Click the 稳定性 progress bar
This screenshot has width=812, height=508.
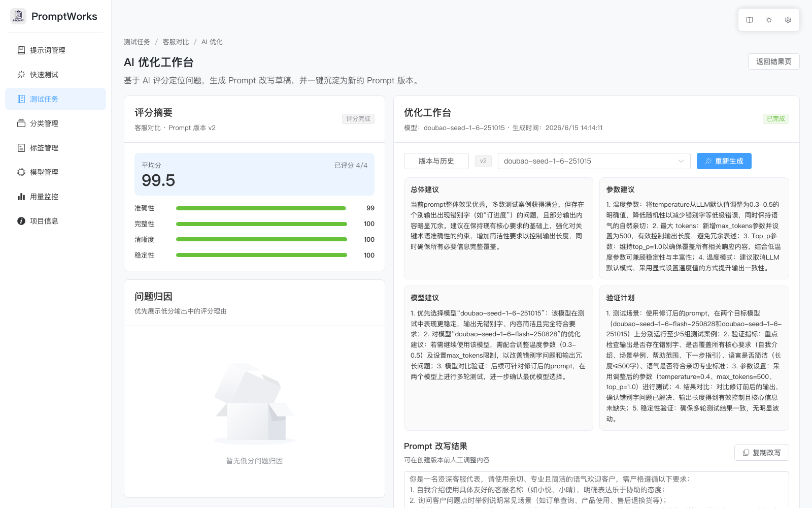(261, 255)
